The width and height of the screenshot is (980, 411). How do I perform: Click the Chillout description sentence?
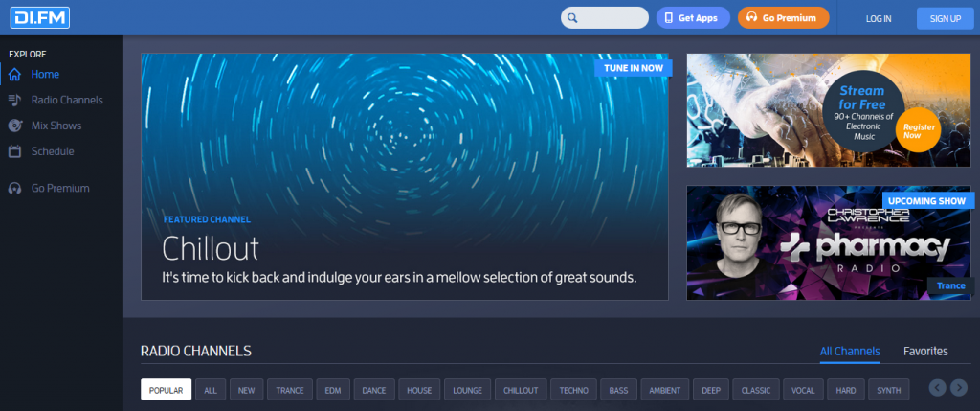click(399, 277)
